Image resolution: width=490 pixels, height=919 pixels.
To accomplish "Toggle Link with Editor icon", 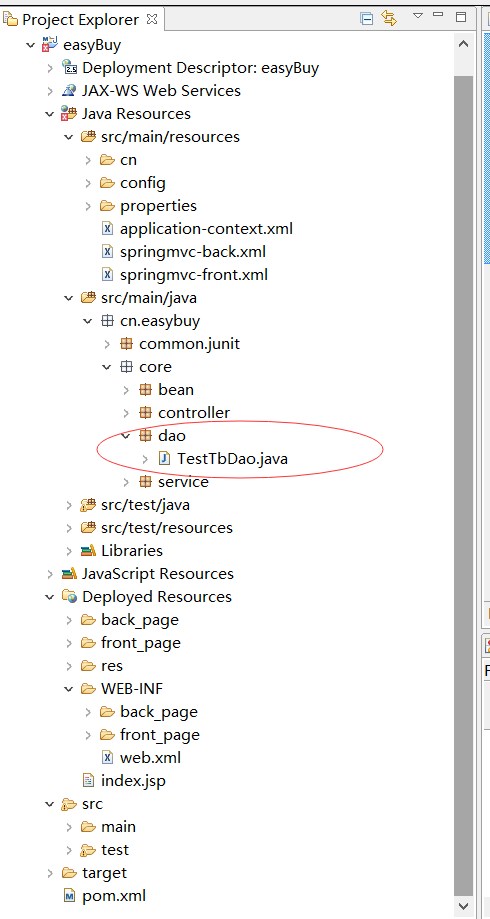I will coord(389,18).
